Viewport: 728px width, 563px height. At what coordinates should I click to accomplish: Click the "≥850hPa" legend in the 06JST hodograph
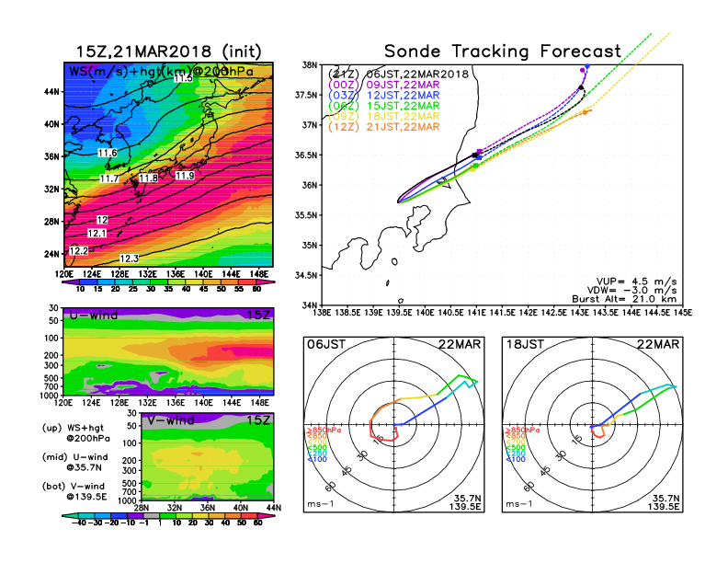coord(324,431)
